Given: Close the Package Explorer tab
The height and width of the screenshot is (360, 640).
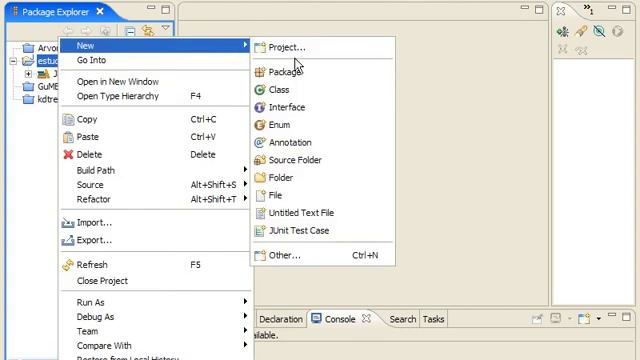Looking at the screenshot, I should (100, 11).
